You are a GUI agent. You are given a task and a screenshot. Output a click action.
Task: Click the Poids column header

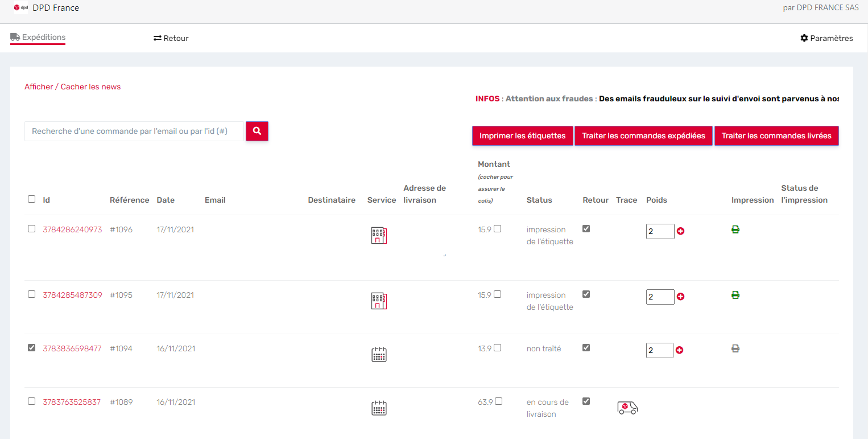[656, 200]
